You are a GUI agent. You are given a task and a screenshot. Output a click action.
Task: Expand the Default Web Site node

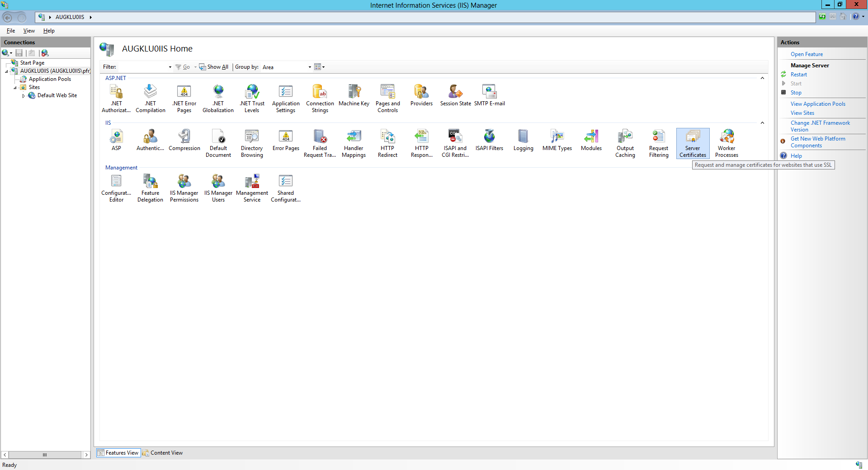point(24,96)
